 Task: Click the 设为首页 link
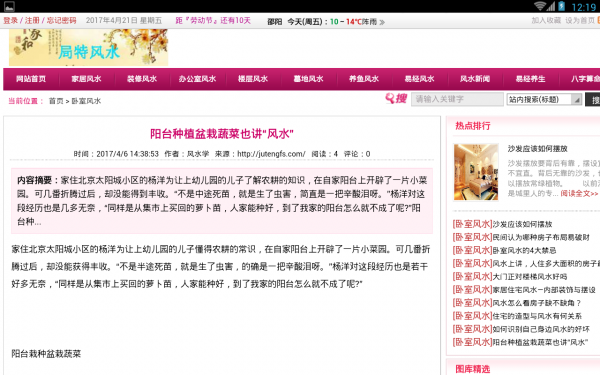(580, 20)
